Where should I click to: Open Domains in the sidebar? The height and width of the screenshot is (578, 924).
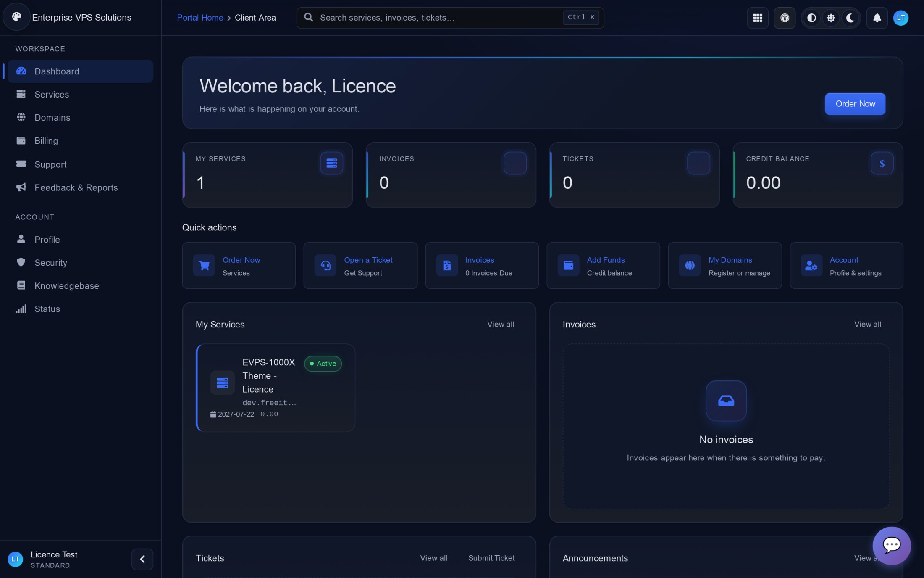point(81,117)
